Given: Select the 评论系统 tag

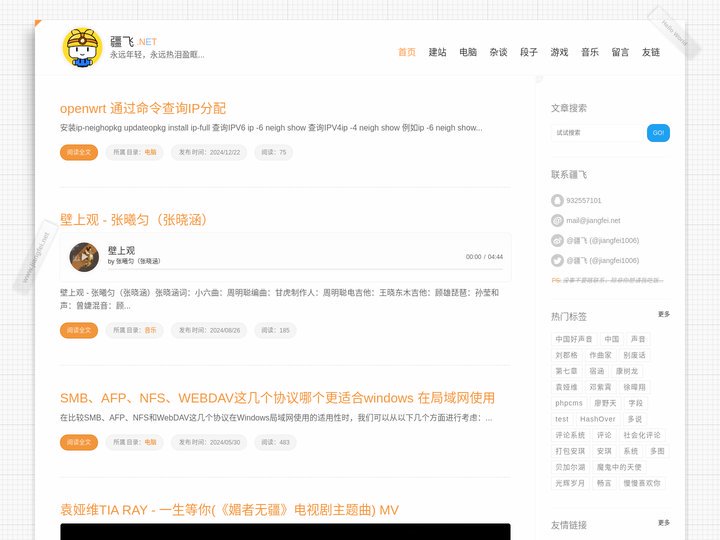Looking at the screenshot, I should [570, 435].
